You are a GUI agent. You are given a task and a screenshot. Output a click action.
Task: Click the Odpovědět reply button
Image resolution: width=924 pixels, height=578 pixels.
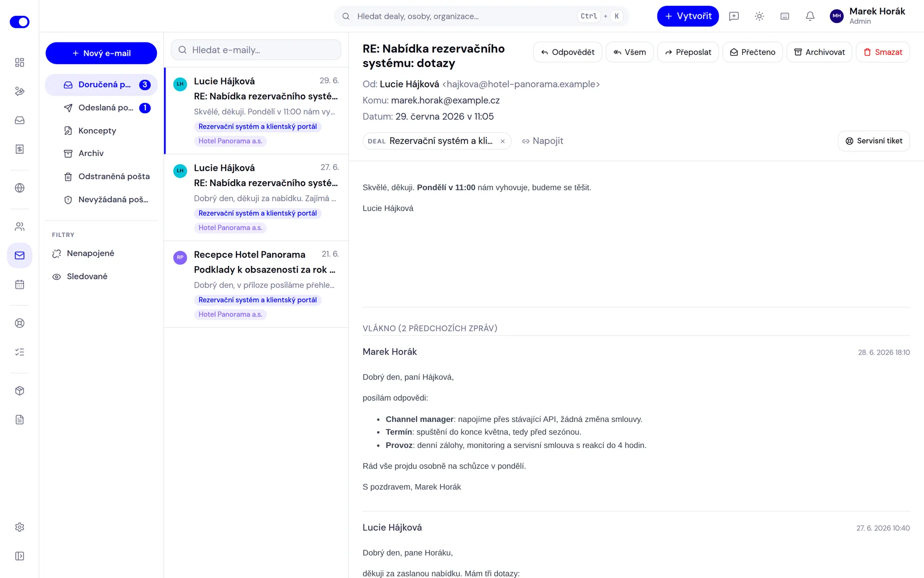[567, 52]
